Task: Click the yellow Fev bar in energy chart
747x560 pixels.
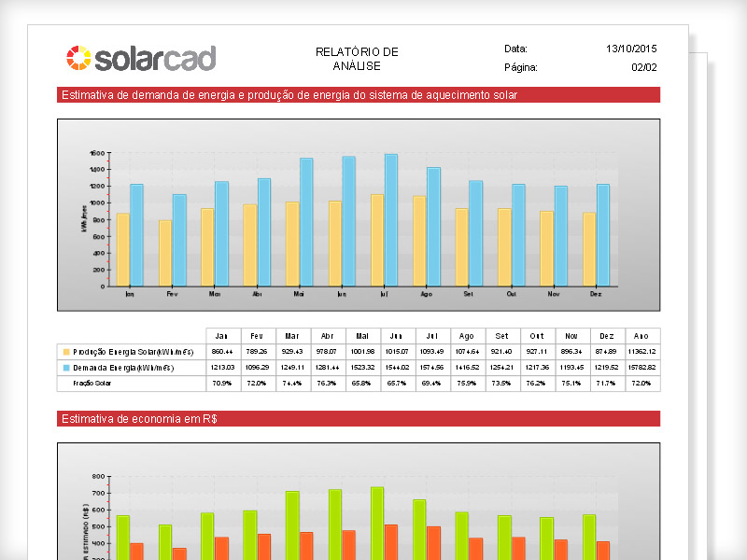Action: coord(165,253)
